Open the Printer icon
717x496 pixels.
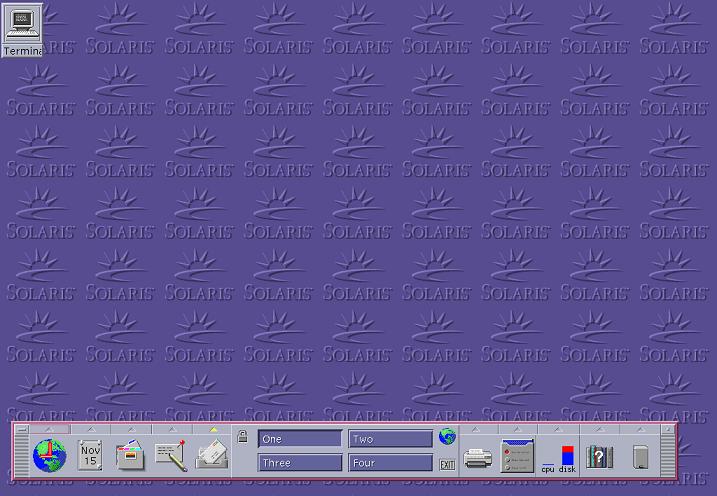coord(478,458)
